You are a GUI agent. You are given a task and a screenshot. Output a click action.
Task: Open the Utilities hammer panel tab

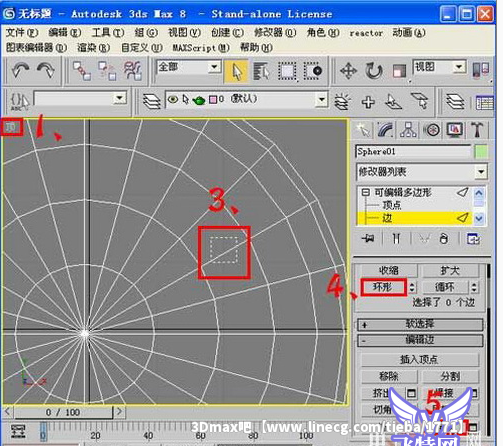click(477, 130)
